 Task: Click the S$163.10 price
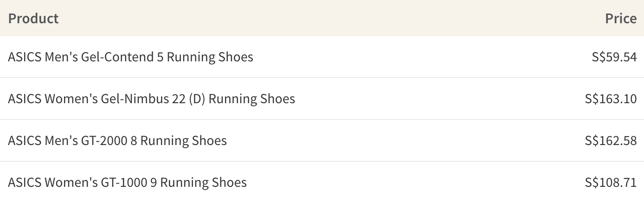click(x=611, y=99)
